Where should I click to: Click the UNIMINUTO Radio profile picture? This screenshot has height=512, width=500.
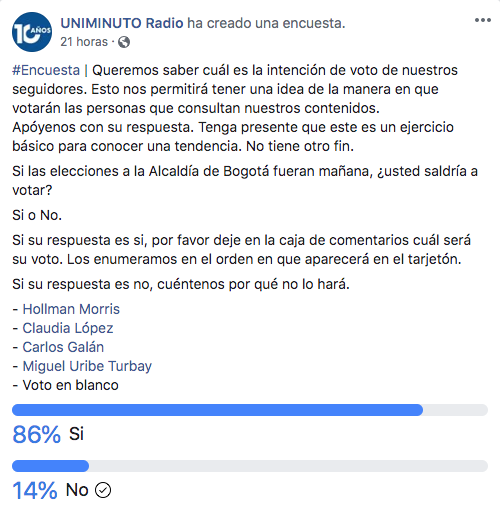tap(32, 32)
